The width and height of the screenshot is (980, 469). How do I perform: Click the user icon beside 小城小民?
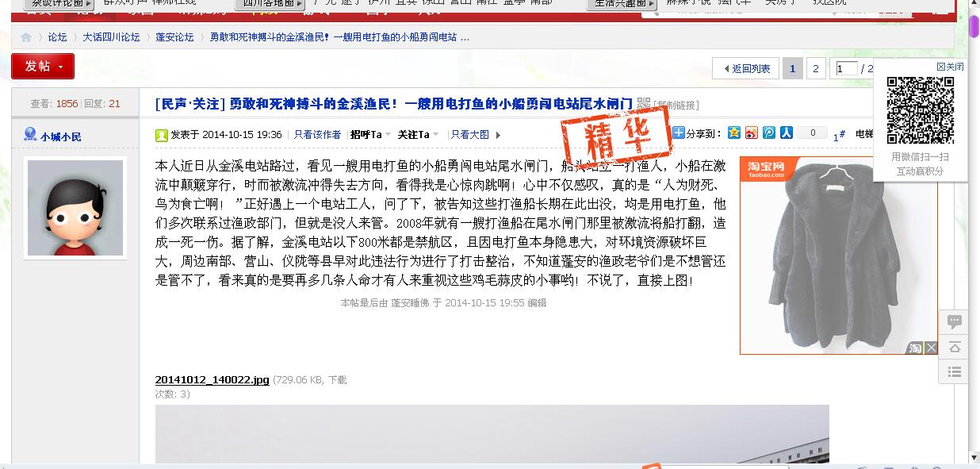click(30, 135)
